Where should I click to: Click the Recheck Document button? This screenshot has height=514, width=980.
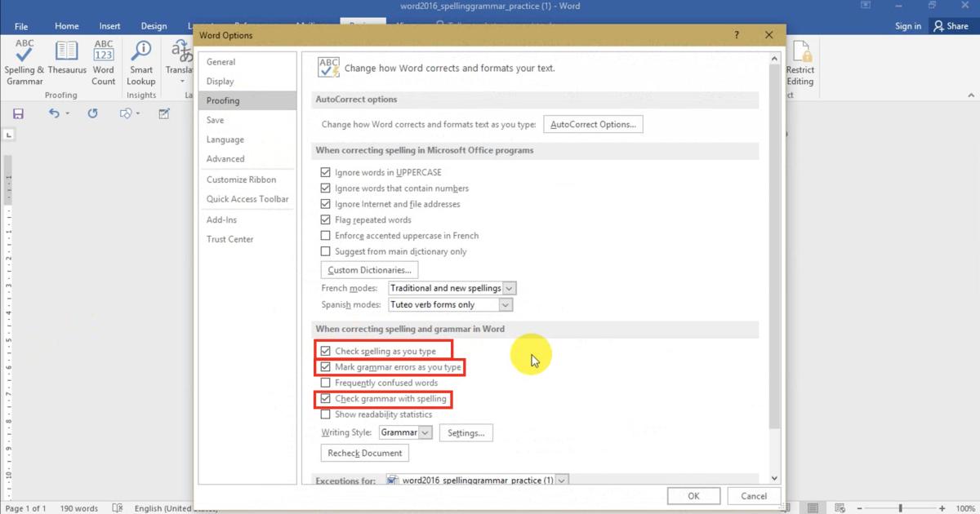pyautogui.click(x=365, y=453)
